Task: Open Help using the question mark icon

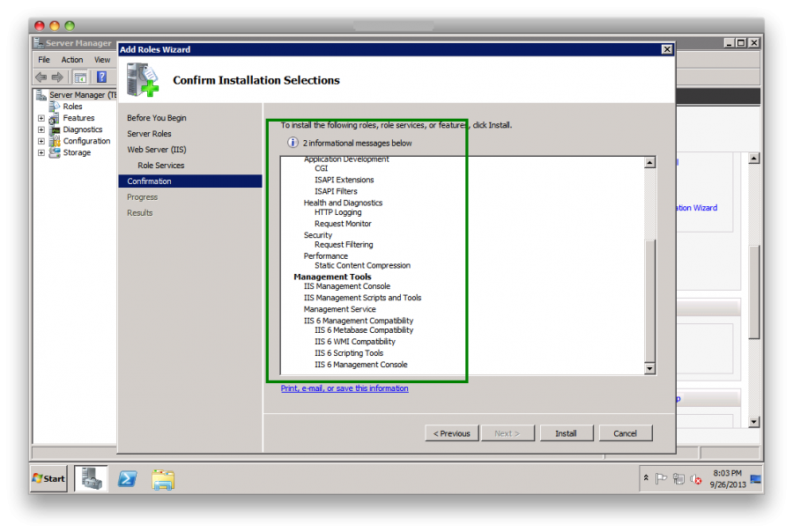Action: point(100,76)
